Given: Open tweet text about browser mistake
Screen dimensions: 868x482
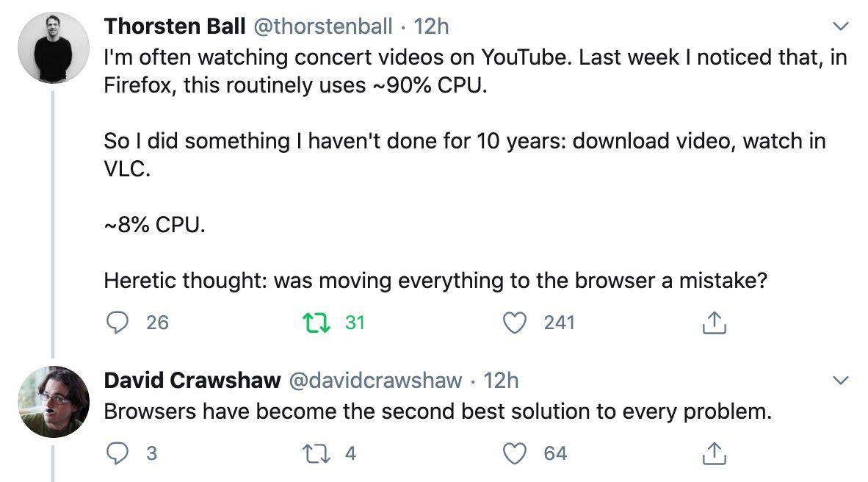Looking at the screenshot, I should [435, 280].
